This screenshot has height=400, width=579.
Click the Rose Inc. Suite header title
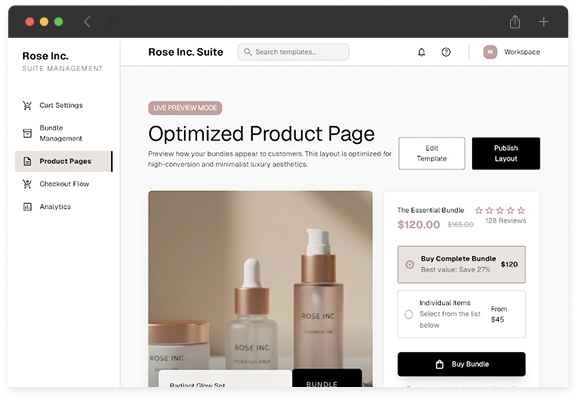tap(186, 52)
